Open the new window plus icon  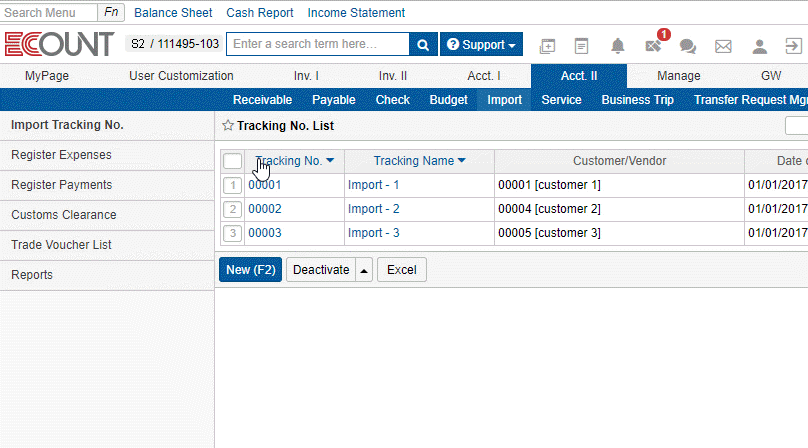point(547,46)
